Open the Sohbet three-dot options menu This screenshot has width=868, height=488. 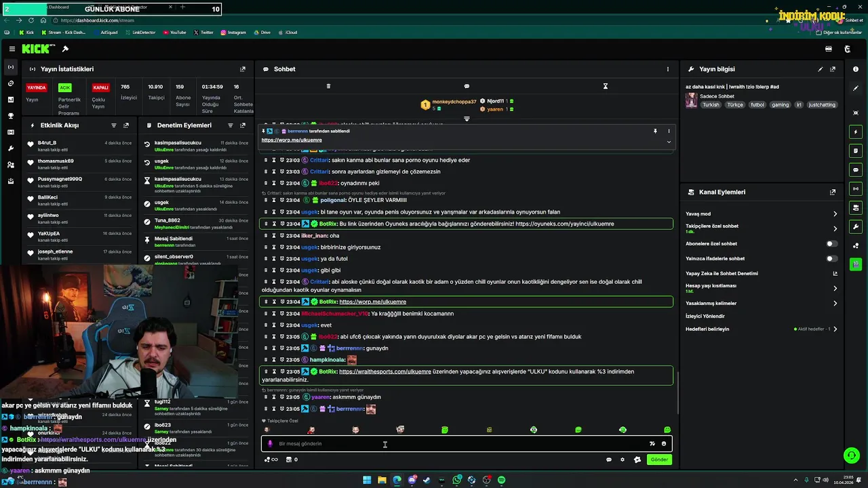point(668,69)
